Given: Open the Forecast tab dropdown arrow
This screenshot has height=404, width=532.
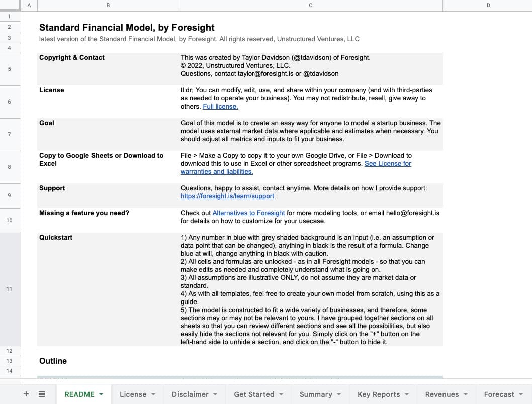Looking at the screenshot, I should pyautogui.click(x=521, y=394).
